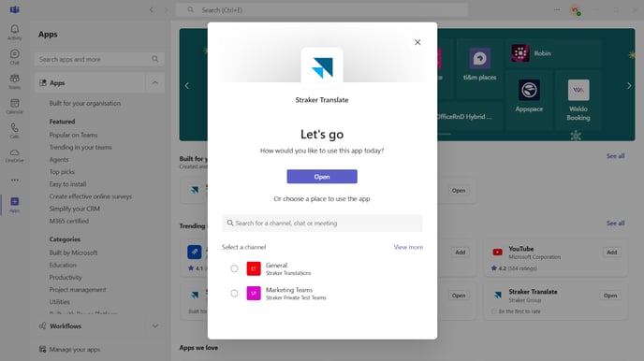Follow the View more link
This screenshot has width=644, height=361.
tap(408, 247)
